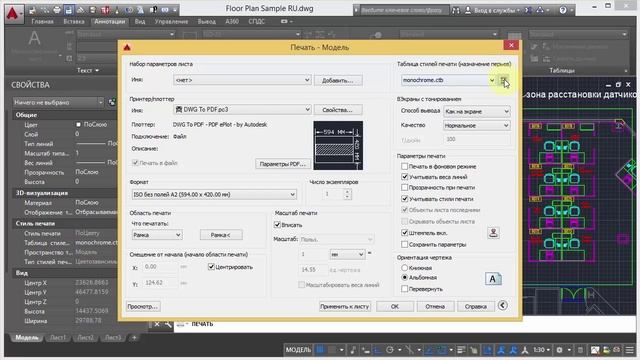This screenshot has height=360, width=640.
Task: Select Книжная orientation
Action: pyautogui.click(x=404, y=268)
